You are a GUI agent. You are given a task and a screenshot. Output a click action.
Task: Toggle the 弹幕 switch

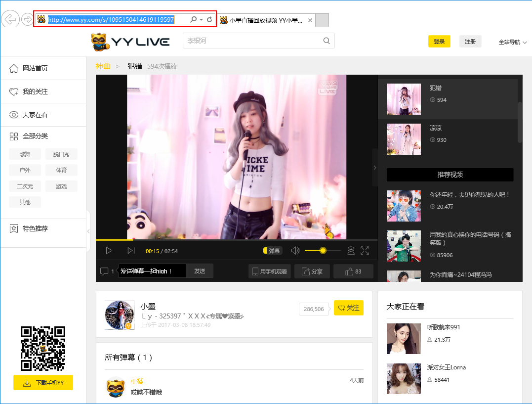[x=273, y=251]
